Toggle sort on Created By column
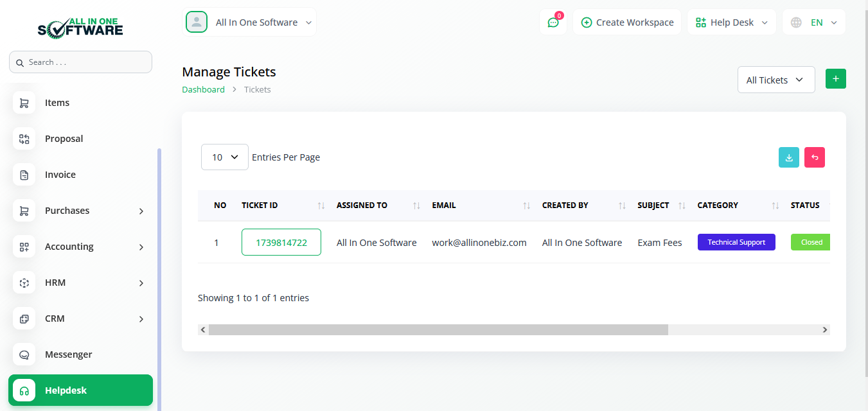Screen dimensions: 868x411 tap(622, 205)
